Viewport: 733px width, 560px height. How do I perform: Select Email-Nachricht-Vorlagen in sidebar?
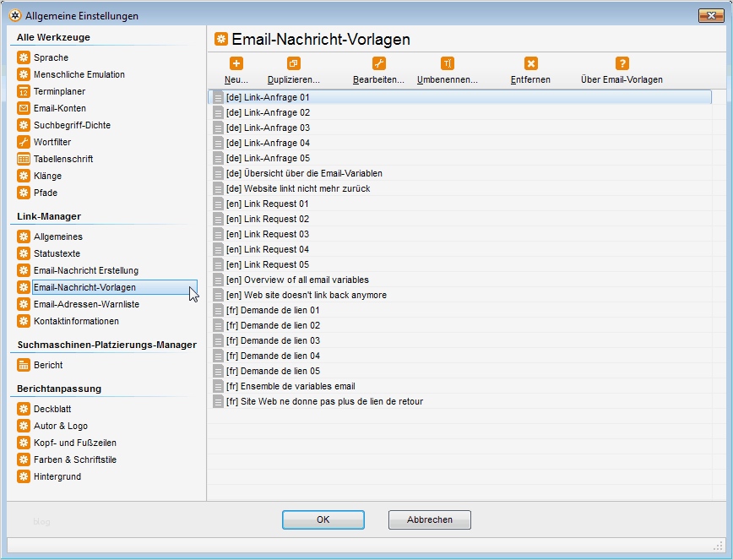(x=114, y=287)
